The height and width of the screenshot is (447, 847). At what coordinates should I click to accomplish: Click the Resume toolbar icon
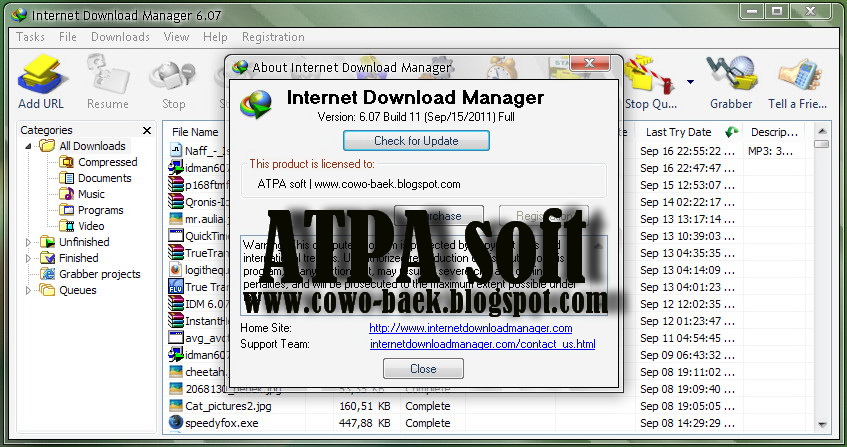coord(107,74)
